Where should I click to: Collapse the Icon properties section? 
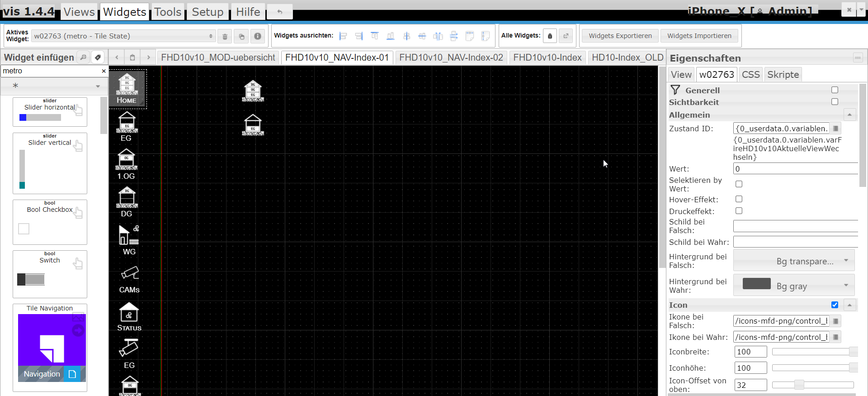(849, 305)
